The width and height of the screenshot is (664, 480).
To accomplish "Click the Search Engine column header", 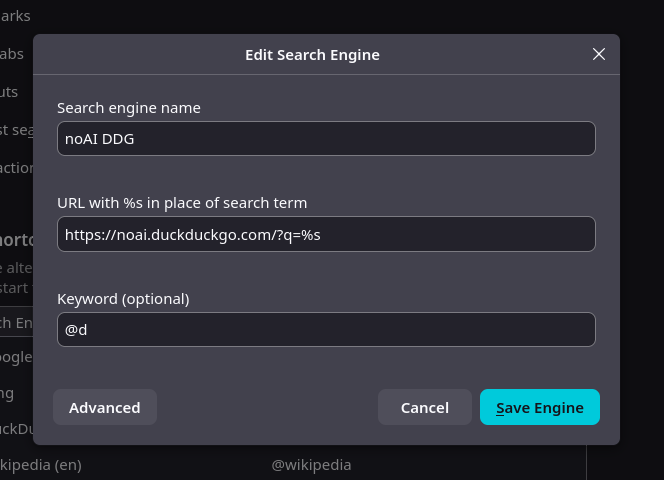I will coord(16,322).
